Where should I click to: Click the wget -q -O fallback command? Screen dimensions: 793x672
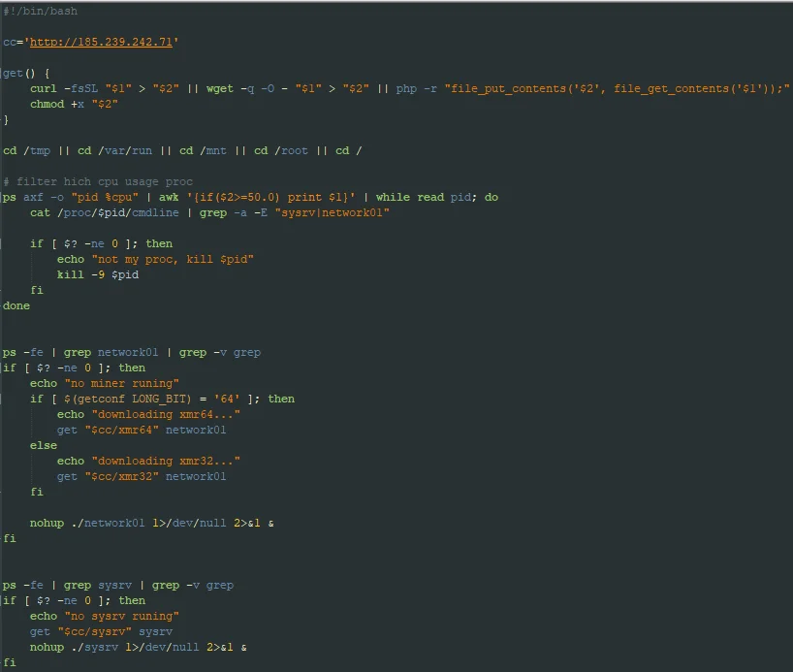click(240, 88)
